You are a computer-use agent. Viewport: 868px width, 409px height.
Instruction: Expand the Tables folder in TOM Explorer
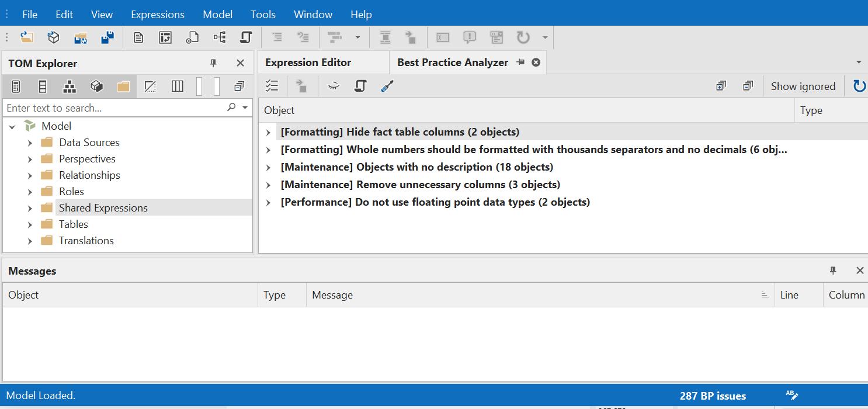tap(30, 224)
